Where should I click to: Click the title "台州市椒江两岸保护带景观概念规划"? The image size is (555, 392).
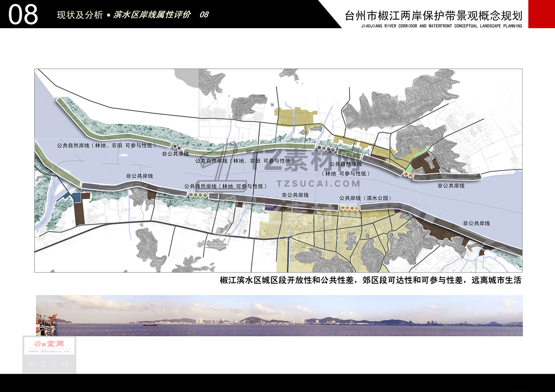(x=433, y=16)
